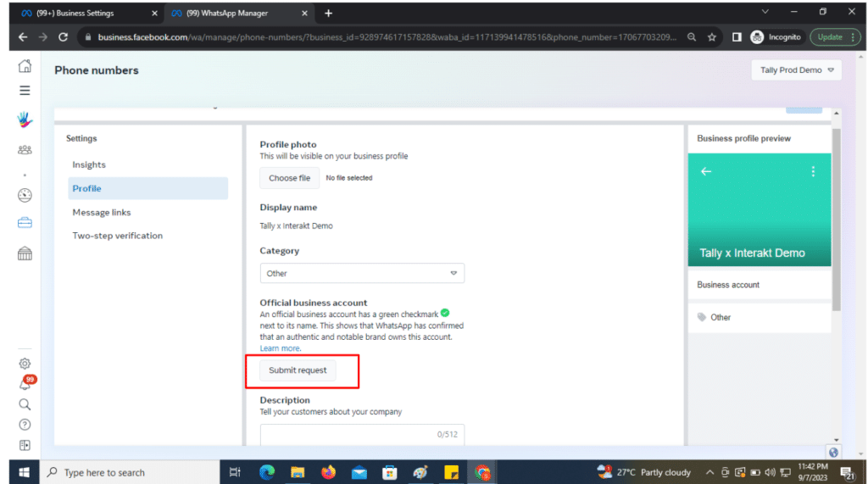Click Choose file for profile photo

click(x=290, y=178)
